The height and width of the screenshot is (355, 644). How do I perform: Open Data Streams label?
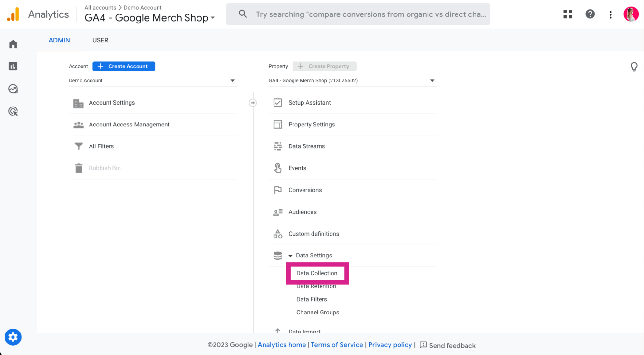306,146
